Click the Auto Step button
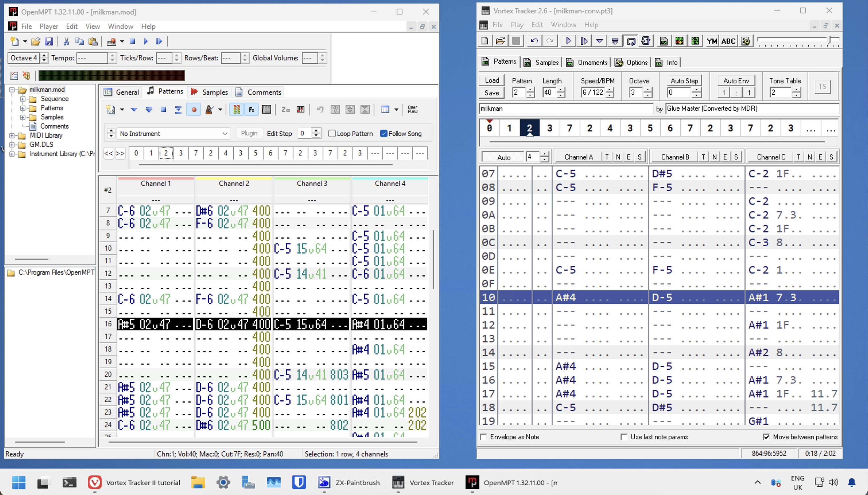Image resolution: width=868 pixels, height=495 pixels. pyautogui.click(x=684, y=81)
